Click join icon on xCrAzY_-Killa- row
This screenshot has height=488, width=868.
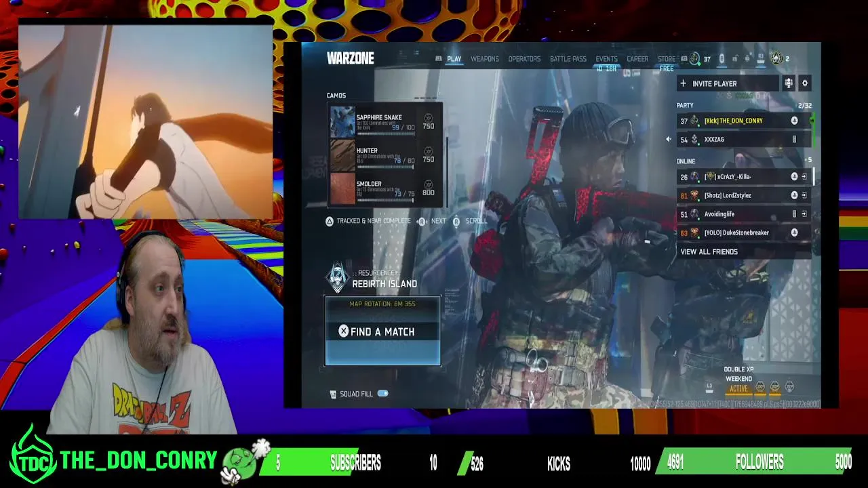coord(804,177)
